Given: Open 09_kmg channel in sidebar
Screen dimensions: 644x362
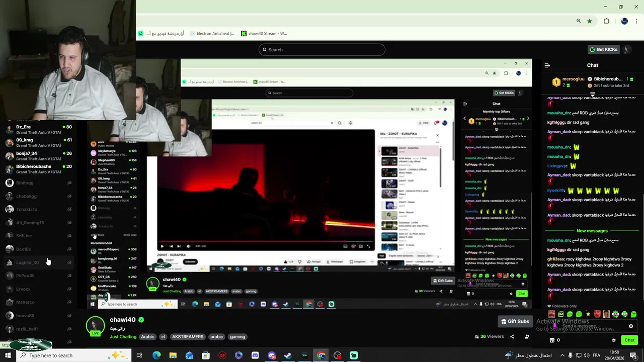Looking at the screenshot, I should click(38, 143).
